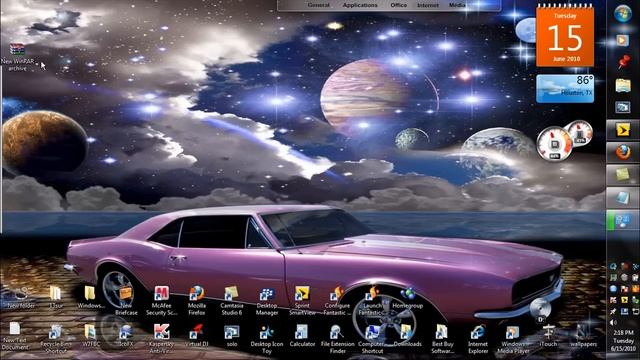Image resolution: width=640 pixels, height=360 pixels.
Task: Open Windows Explorer from the taskbar
Action: click(623, 85)
